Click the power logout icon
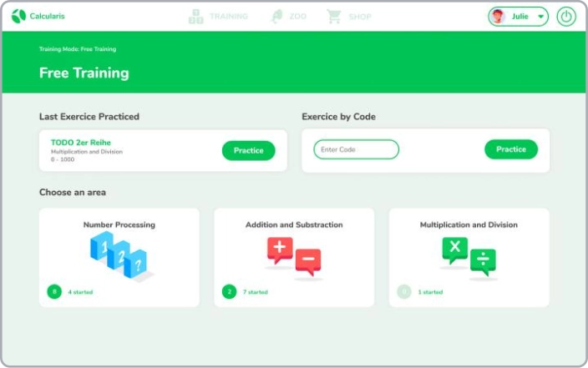This screenshot has width=588, height=368. (x=566, y=17)
